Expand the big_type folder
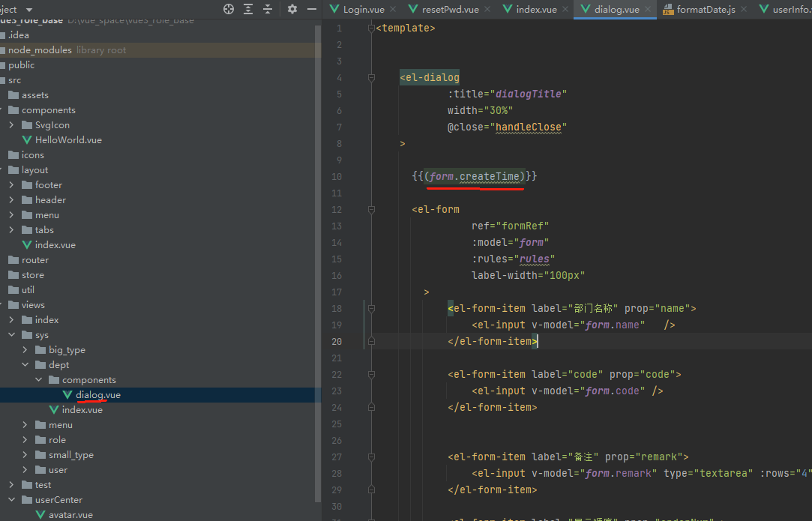This screenshot has width=812, height=521. point(25,349)
